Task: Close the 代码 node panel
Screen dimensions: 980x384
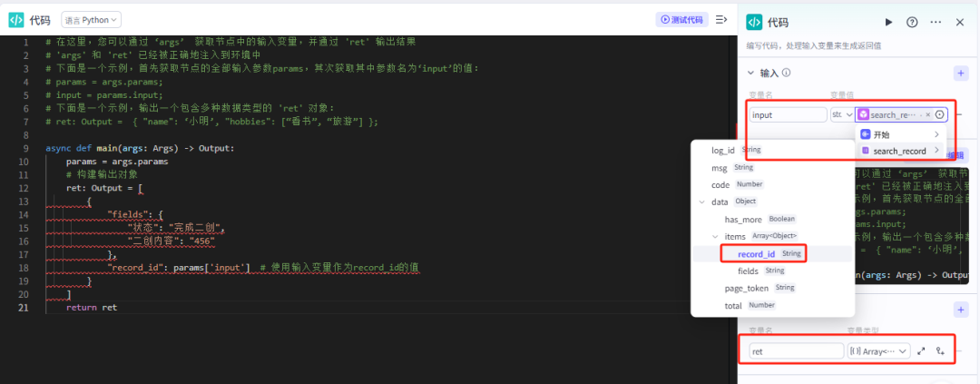Action: 960,23
